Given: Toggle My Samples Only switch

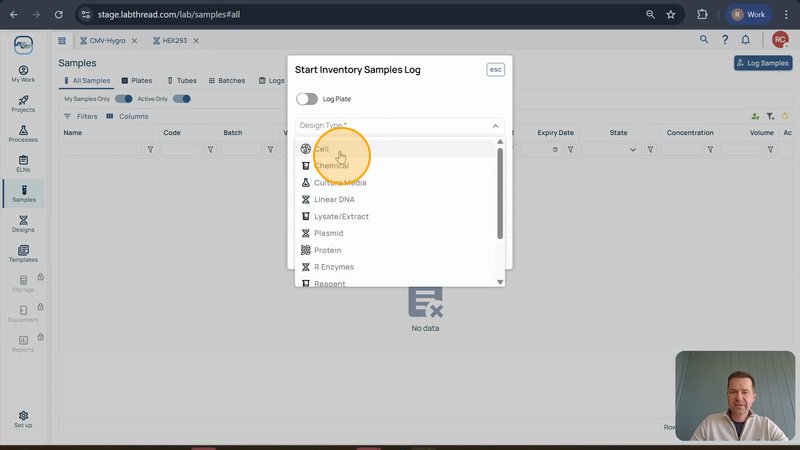Looking at the screenshot, I should (x=123, y=99).
